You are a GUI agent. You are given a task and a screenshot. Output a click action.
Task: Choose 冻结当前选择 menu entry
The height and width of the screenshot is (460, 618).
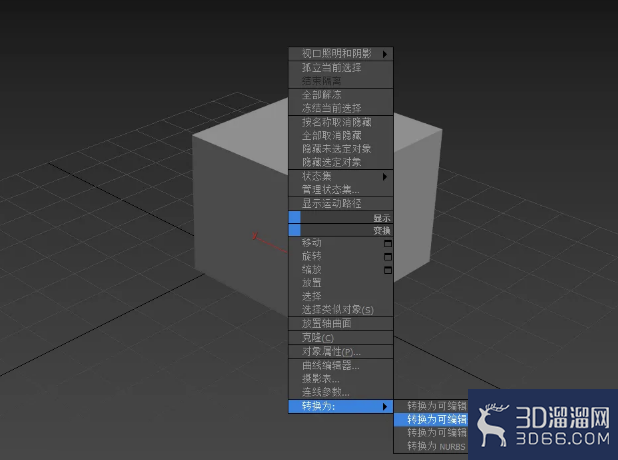(x=341, y=108)
